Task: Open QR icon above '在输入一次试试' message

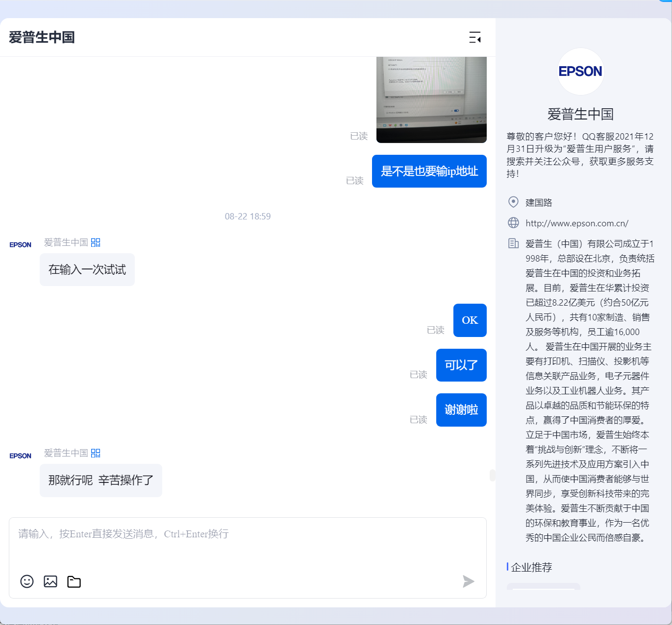Action: coord(96,242)
